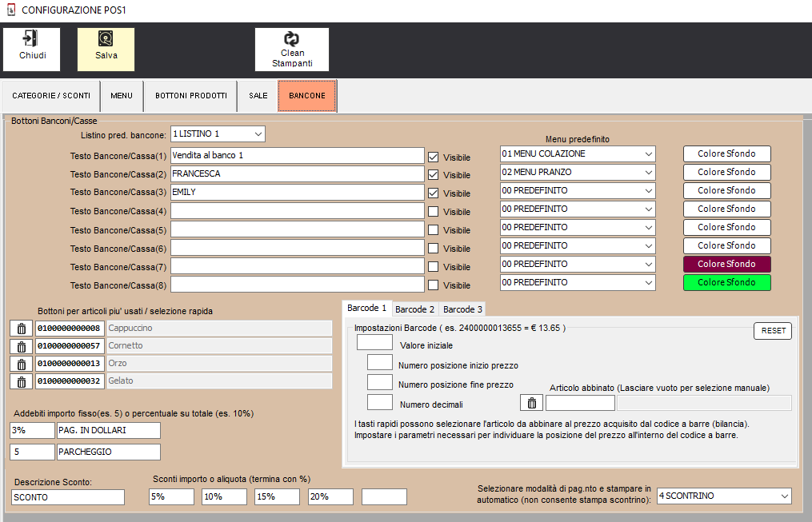Click the Clean Stampanti refresh icon
This screenshot has width=812, height=522.
click(291, 49)
